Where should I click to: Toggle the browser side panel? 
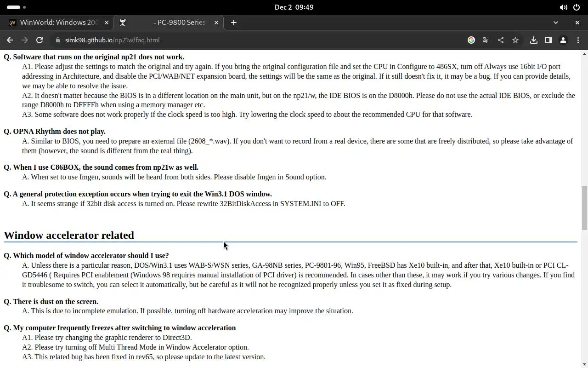(x=548, y=40)
